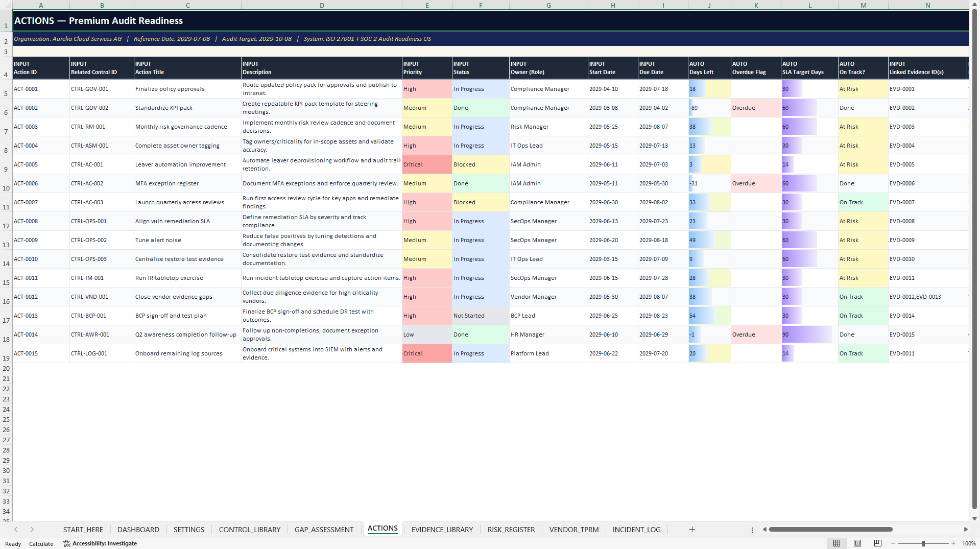Image resolution: width=980 pixels, height=549 pixels.
Task: Click horizontal scrollbar left arrow
Action: point(764,530)
